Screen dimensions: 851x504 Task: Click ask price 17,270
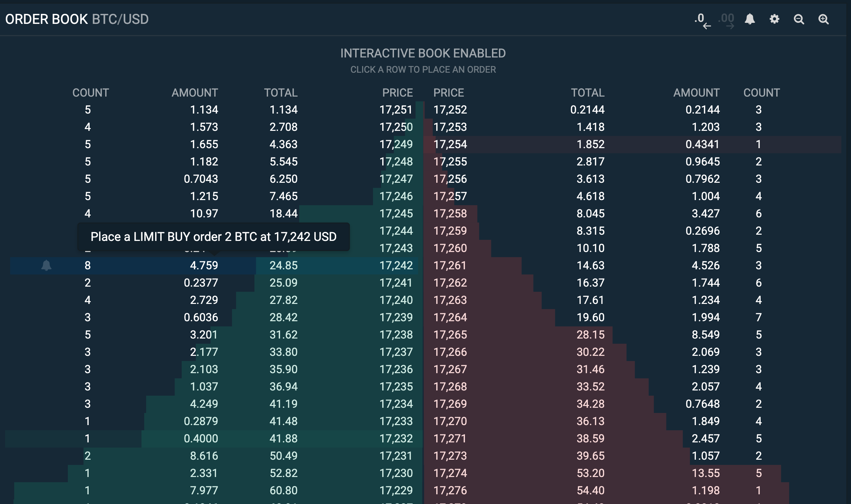point(450,421)
